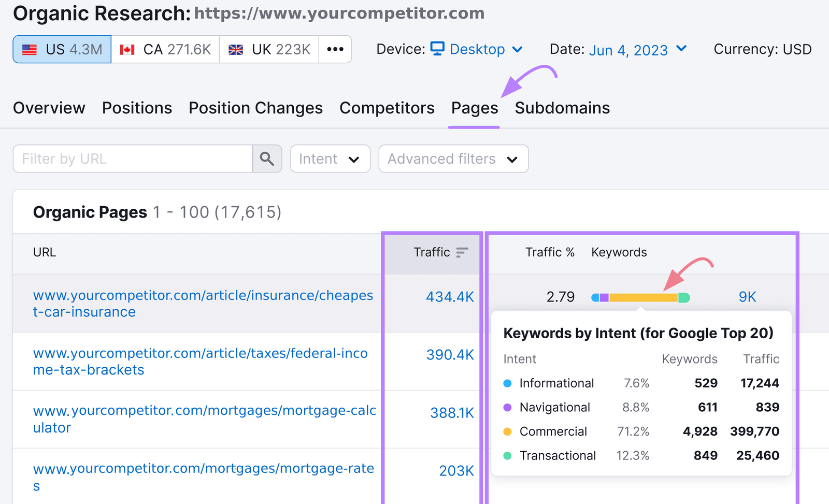829x504 pixels.
Task: Click the 9K keywords link
Action: click(x=747, y=297)
